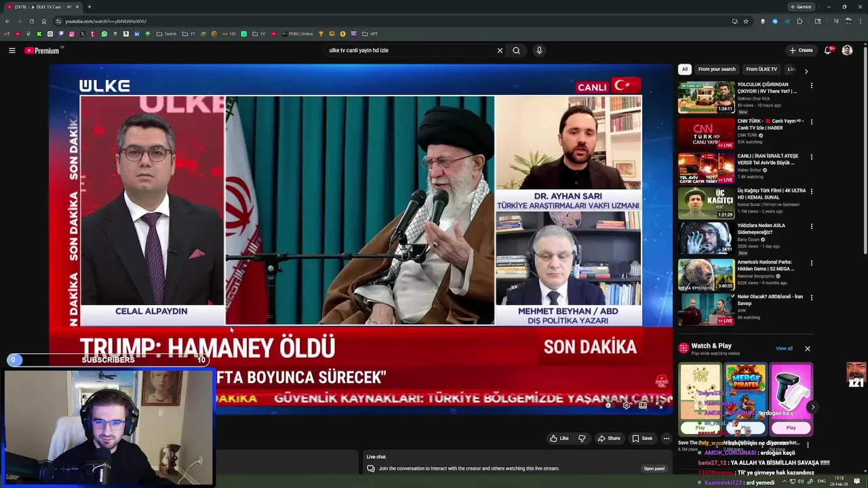View all Watch & Play games
Image resolution: width=868 pixels, height=488 pixels.
784,348
